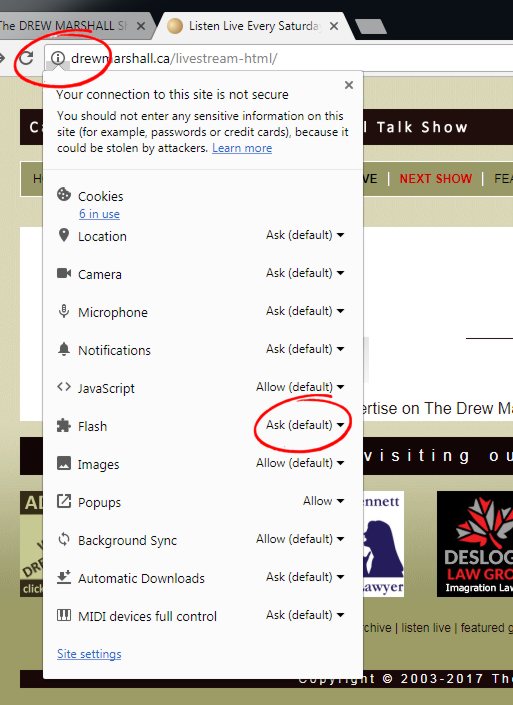Click the site info icon in address bar
Viewport: 513px width, 705px height.
[x=58, y=58]
